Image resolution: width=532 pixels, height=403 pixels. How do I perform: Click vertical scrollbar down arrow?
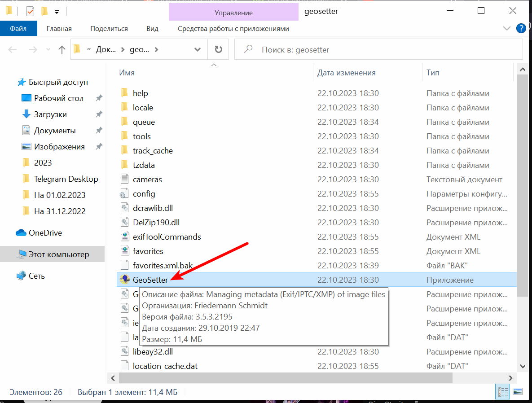523,366
